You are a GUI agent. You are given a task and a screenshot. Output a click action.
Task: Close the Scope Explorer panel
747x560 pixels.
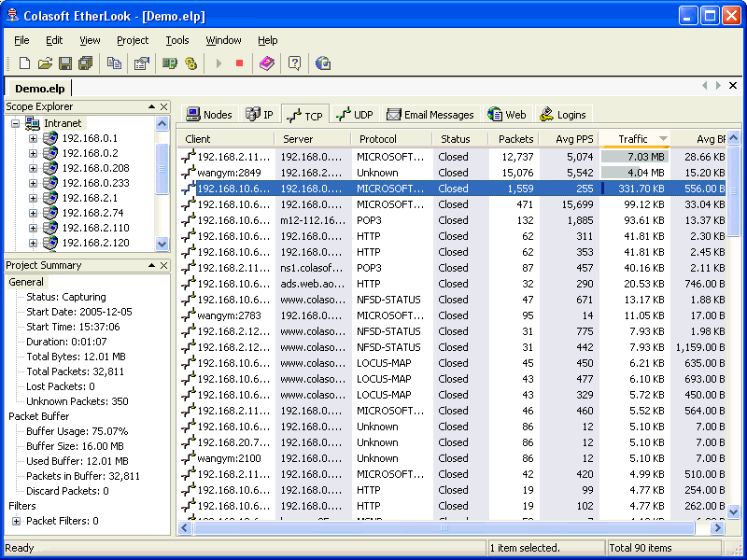tap(164, 106)
